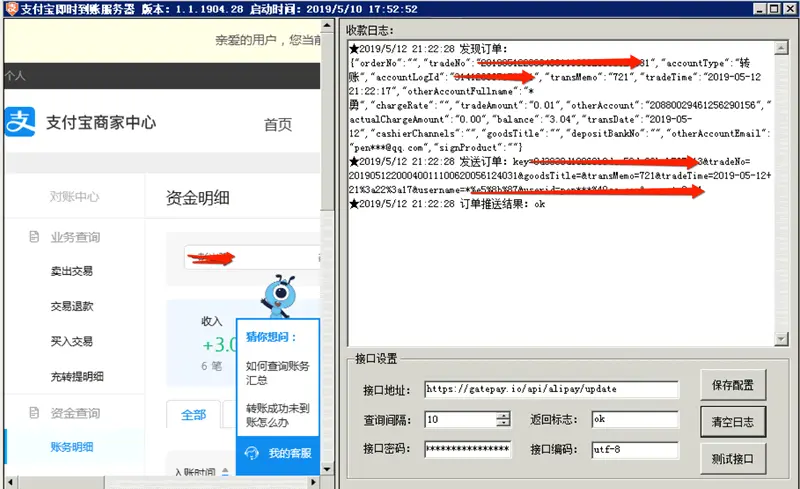Click the 收款日志 label

pyautogui.click(x=370, y=31)
